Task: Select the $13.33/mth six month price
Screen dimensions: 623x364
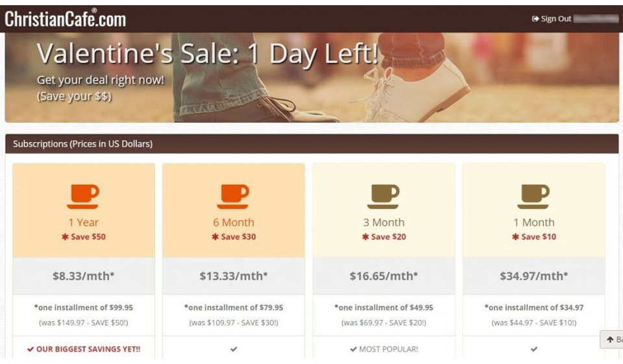Action: coord(234,276)
